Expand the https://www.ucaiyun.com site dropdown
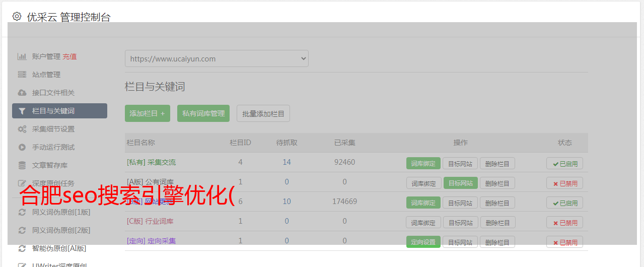The width and height of the screenshot is (644, 267). (217, 58)
